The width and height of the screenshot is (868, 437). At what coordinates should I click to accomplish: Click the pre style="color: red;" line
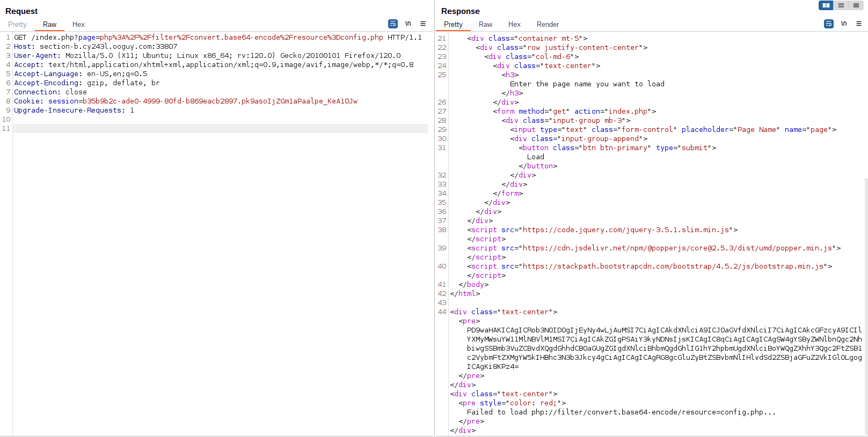point(512,403)
